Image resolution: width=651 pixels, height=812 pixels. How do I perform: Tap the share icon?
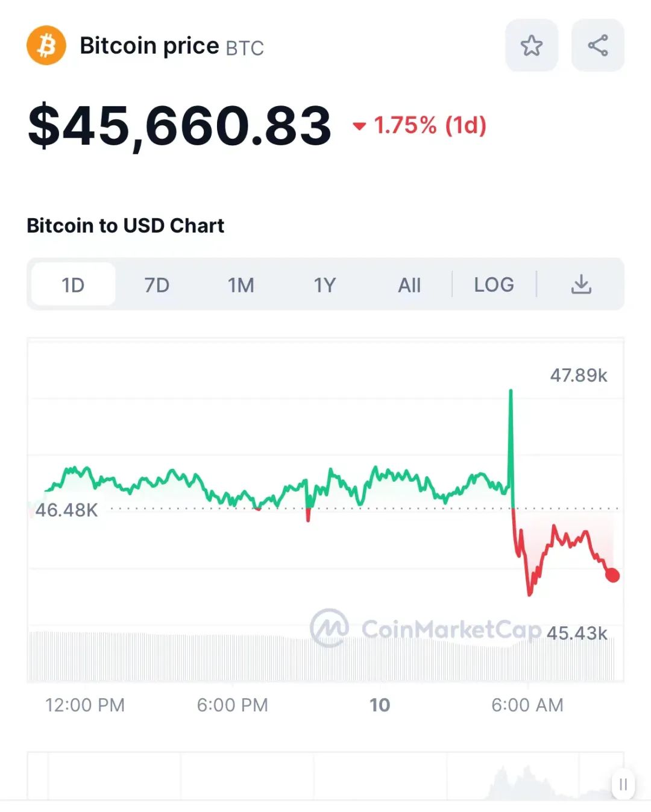(597, 45)
